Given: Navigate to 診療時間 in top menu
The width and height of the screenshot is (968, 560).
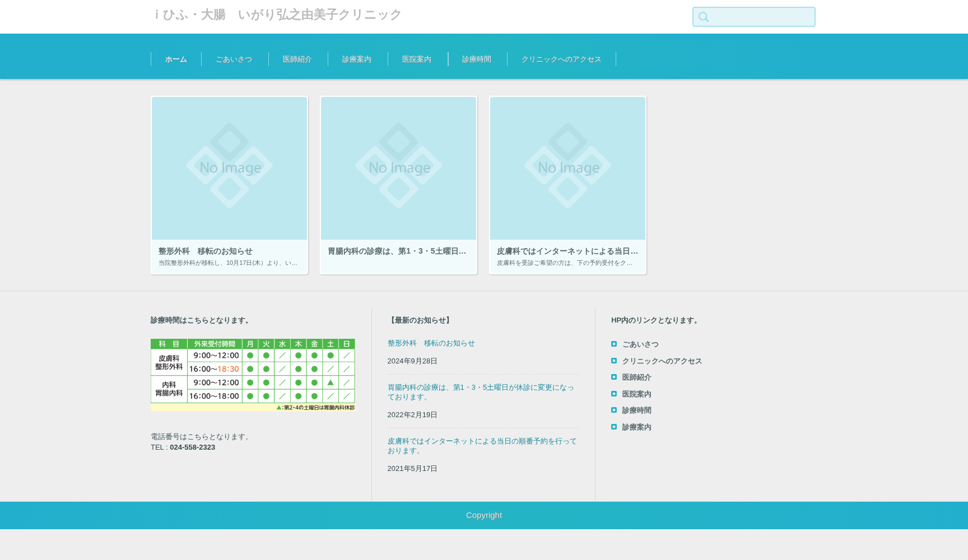Looking at the screenshot, I should click(477, 59).
